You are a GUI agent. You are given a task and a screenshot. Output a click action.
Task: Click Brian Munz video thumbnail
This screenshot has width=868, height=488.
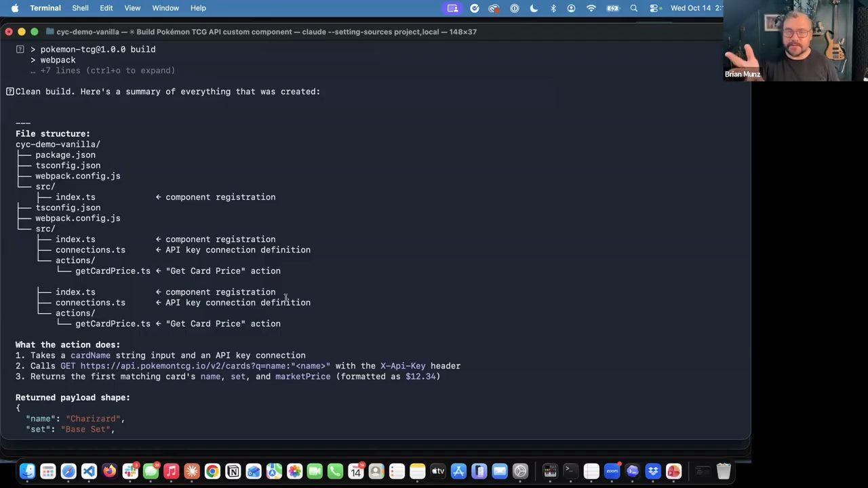click(x=795, y=41)
